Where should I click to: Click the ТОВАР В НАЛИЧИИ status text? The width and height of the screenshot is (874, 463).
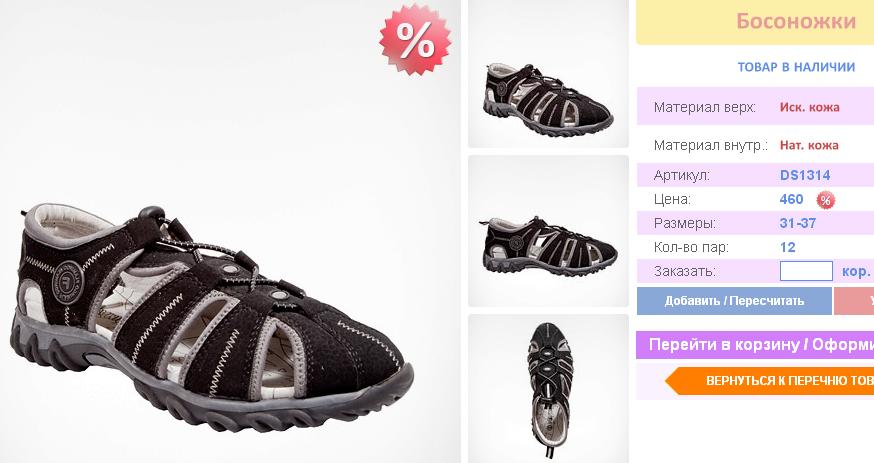point(796,67)
